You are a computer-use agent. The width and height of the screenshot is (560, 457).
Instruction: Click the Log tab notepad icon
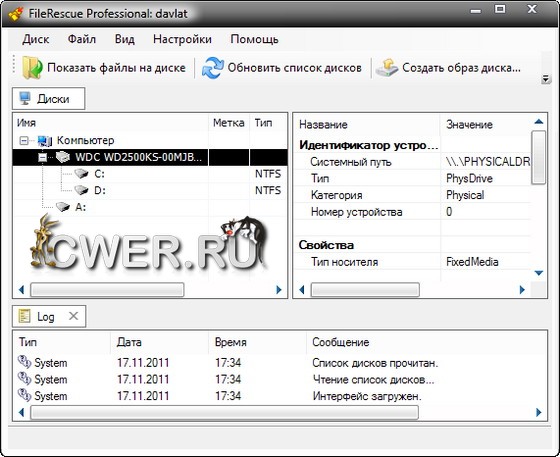click(24, 316)
